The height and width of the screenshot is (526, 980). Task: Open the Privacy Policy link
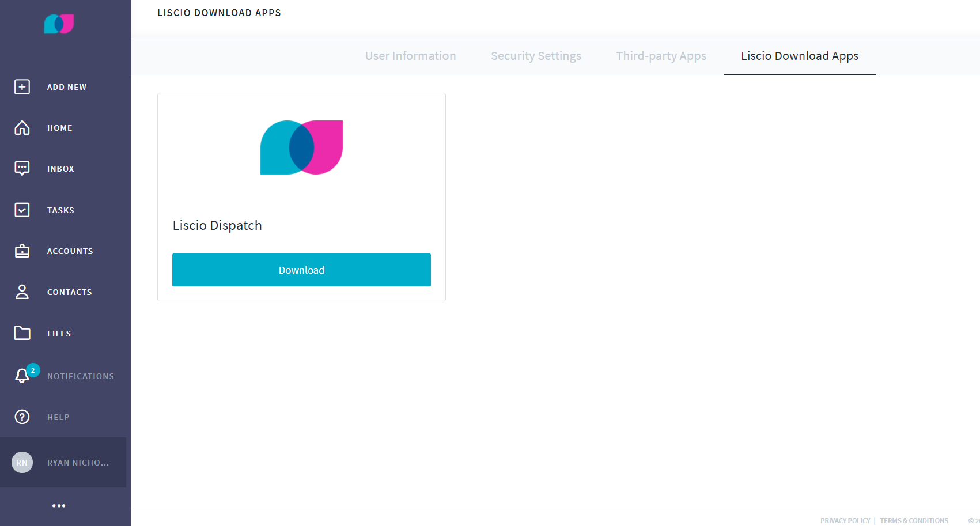[845, 521]
